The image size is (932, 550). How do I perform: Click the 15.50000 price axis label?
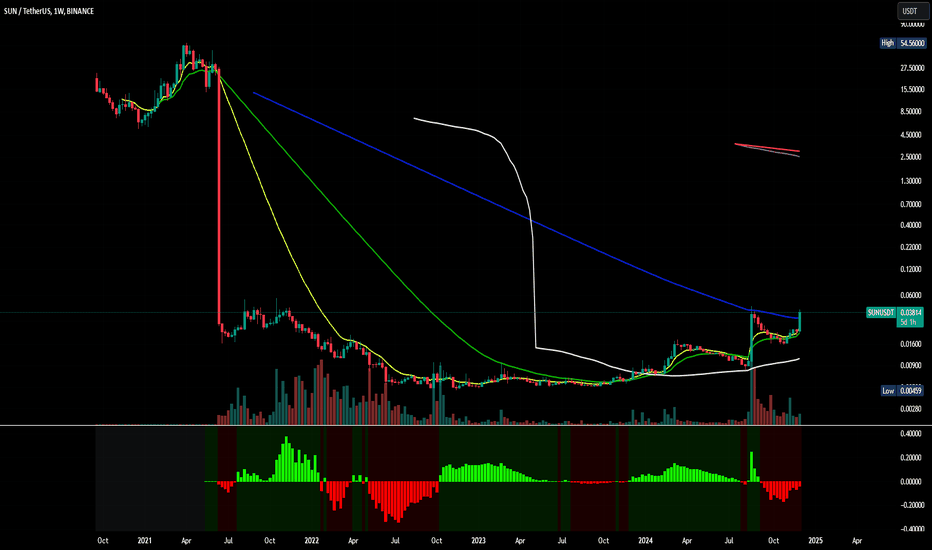point(912,90)
